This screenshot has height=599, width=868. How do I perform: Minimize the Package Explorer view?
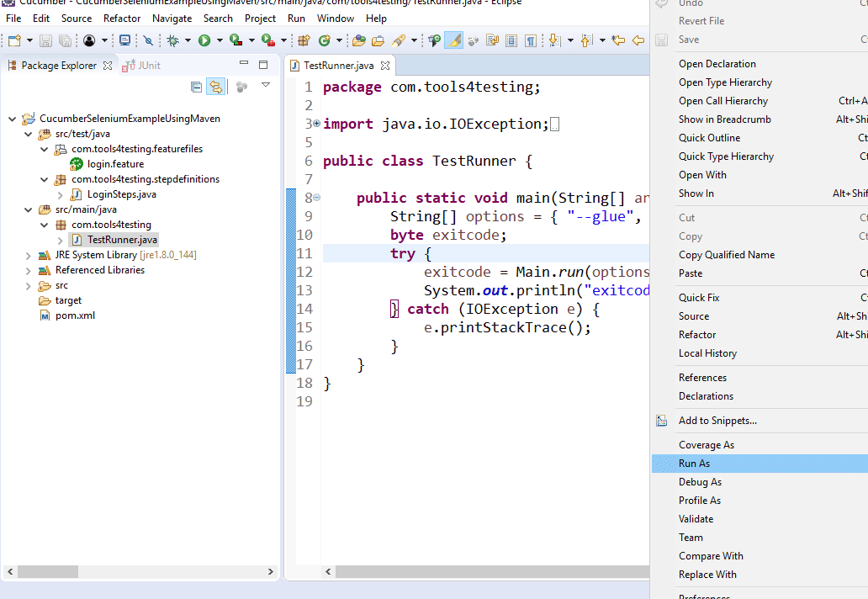pyautogui.click(x=244, y=64)
